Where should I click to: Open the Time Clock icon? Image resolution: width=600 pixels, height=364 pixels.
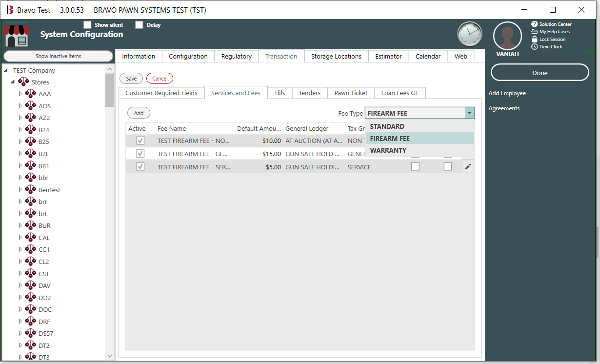[534, 47]
